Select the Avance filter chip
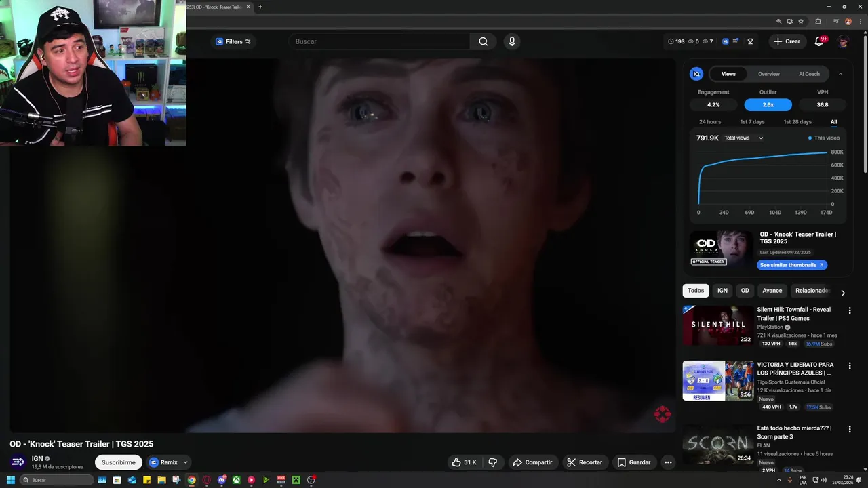 pos(772,291)
